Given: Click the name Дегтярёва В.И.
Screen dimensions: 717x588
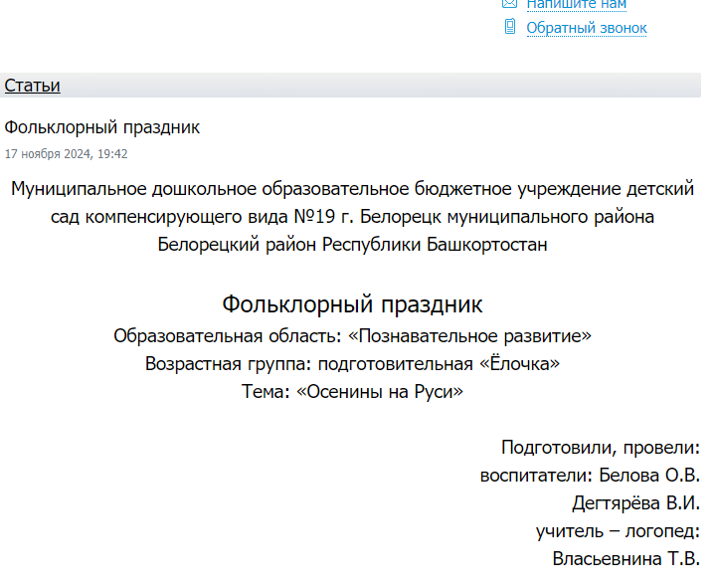Looking at the screenshot, I should (635, 503).
